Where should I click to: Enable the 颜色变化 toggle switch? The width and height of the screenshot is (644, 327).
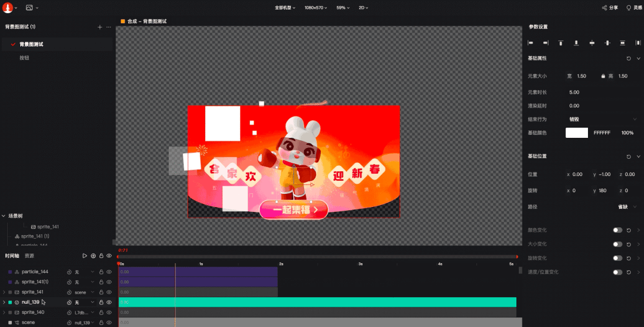point(618,230)
